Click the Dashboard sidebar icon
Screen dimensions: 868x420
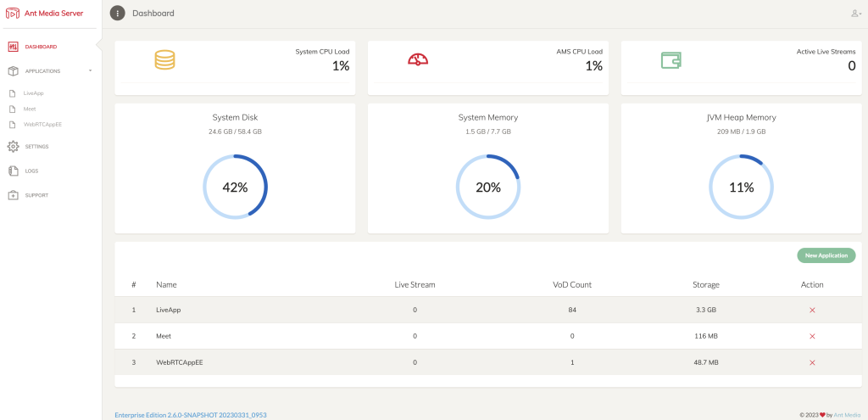pos(14,47)
